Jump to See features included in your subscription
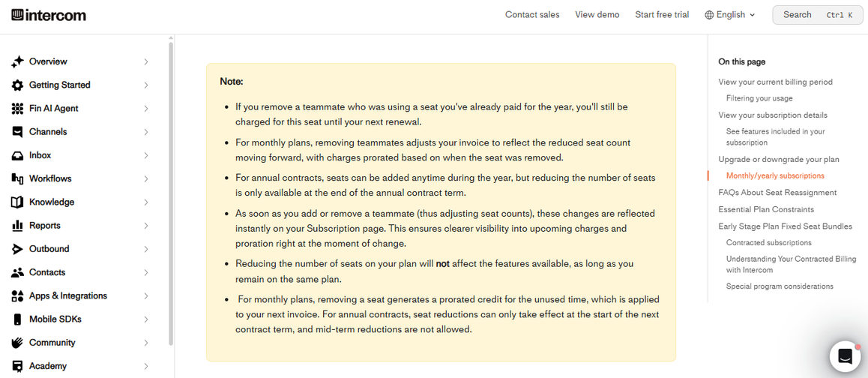Screen dimensions: 868x378 [x=776, y=137]
